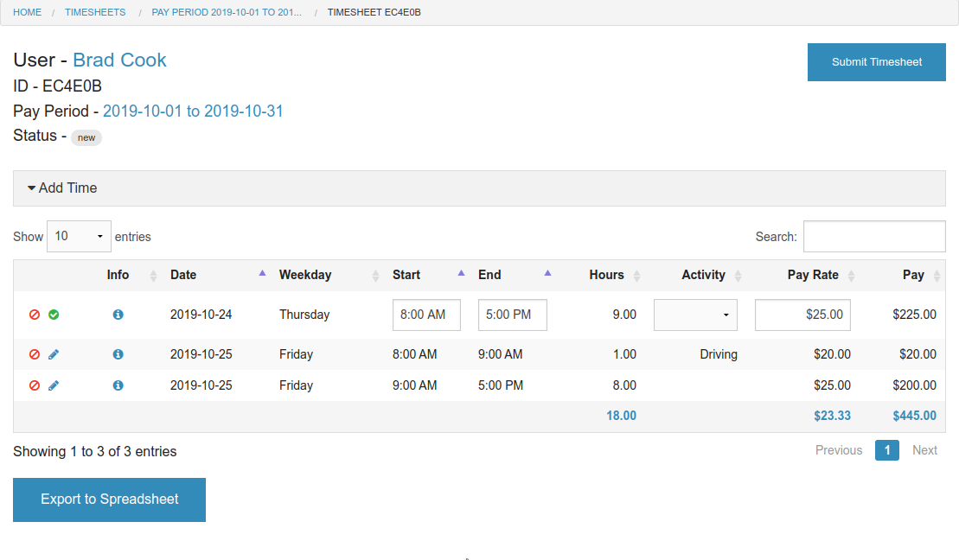This screenshot has height=560, width=959.
Task: Sort table by Hours column header
Action: coord(606,275)
